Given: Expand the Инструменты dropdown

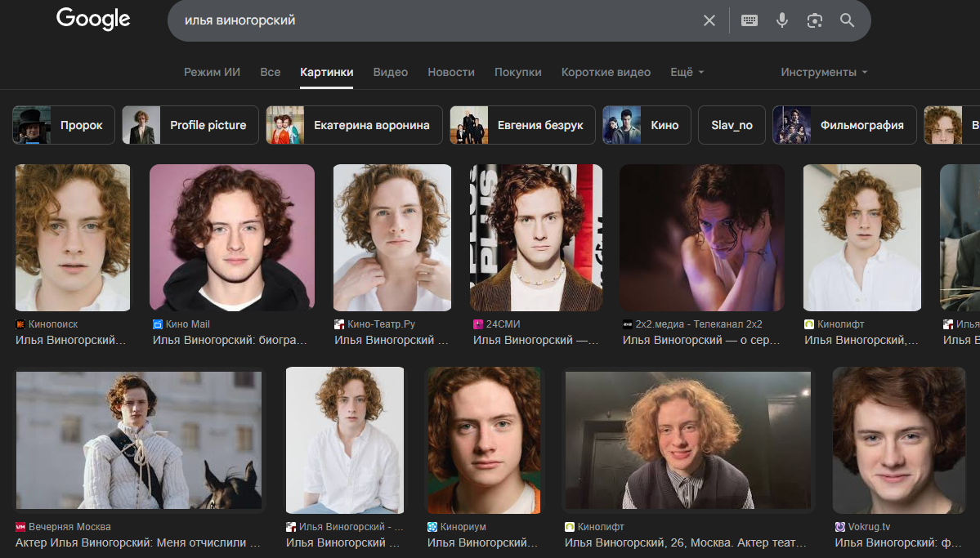Looking at the screenshot, I should tap(824, 72).
